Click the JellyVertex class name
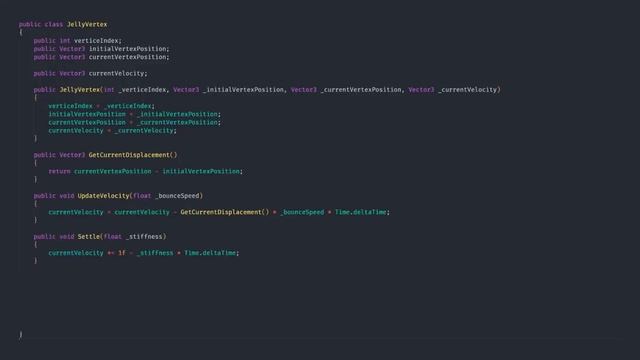640x360 pixels. (87, 24)
